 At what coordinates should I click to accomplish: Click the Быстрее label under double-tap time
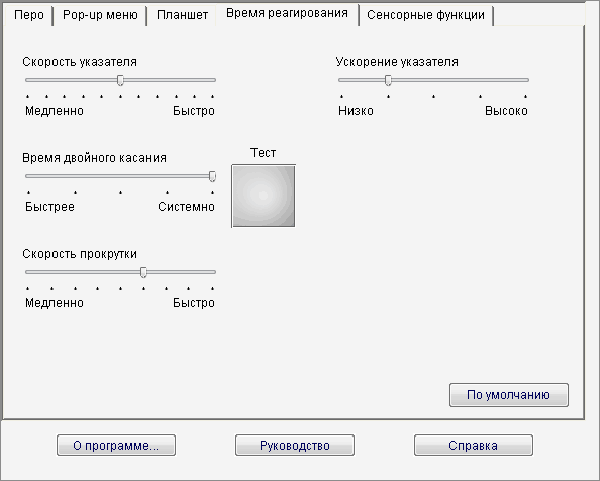pos(50,207)
